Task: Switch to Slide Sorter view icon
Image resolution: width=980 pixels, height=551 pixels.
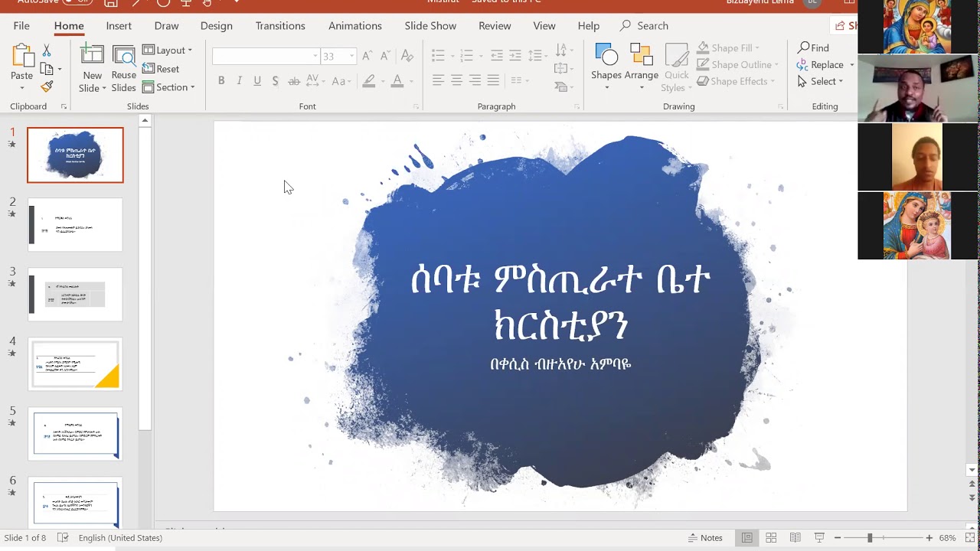Action: pyautogui.click(x=771, y=538)
